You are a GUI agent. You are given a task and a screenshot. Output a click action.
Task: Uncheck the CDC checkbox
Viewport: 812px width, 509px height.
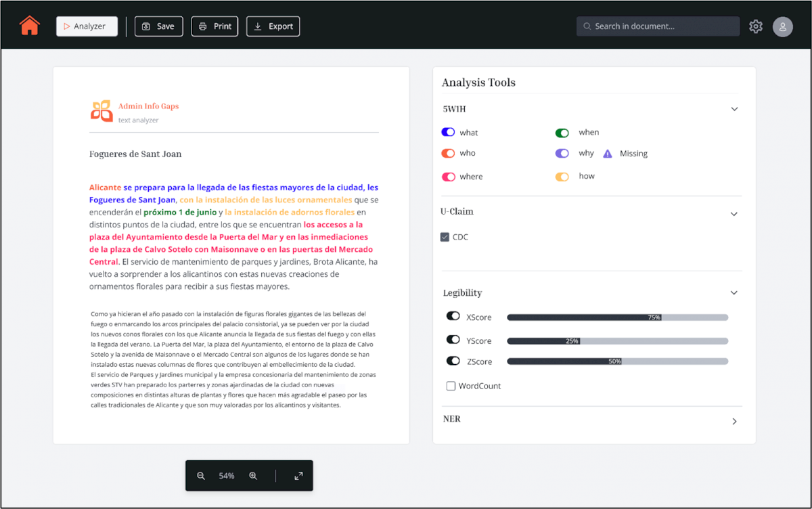pyautogui.click(x=445, y=237)
